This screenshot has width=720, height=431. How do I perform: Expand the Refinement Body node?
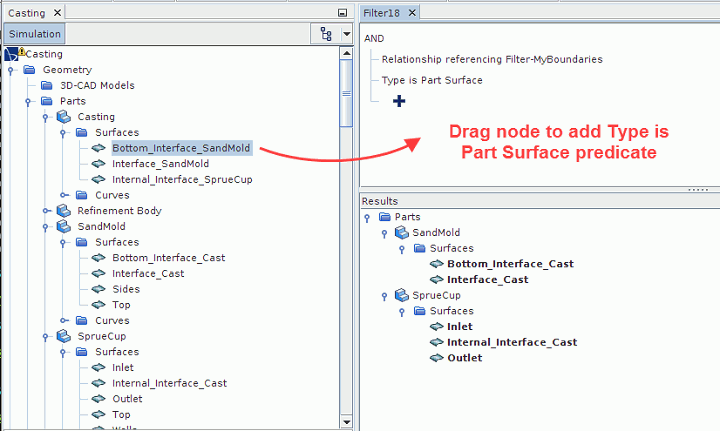(46, 211)
